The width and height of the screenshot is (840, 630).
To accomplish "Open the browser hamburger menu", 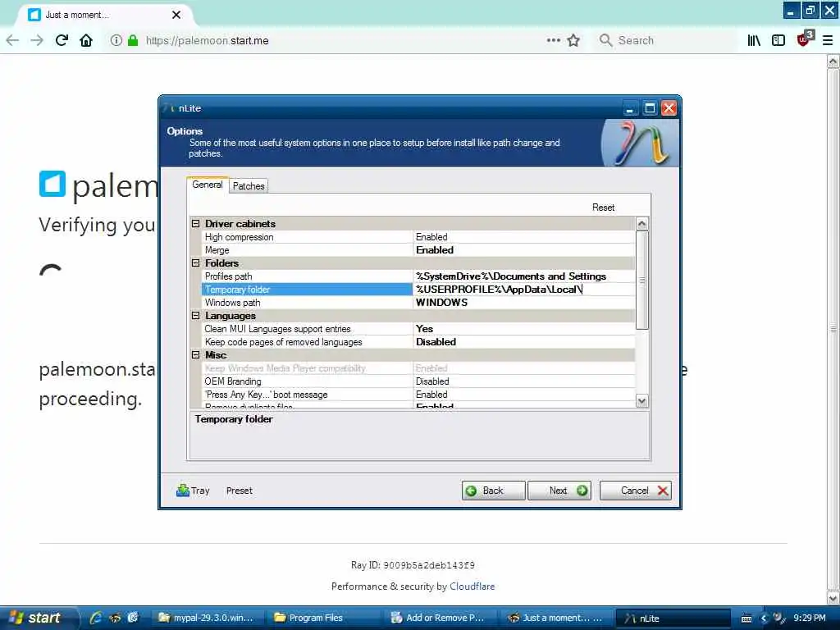I will point(828,40).
